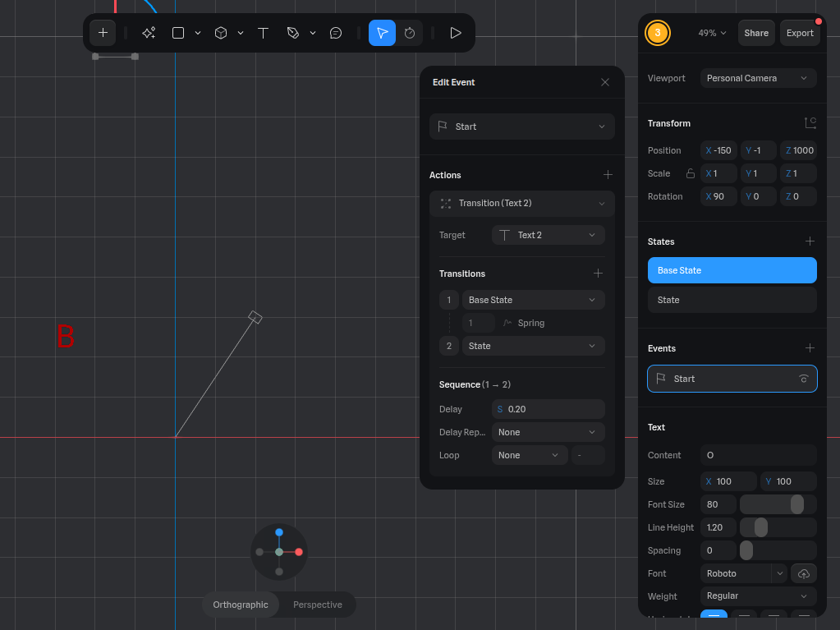Add a new event with the plus icon
The width and height of the screenshot is (840, 630).
(810, 348)
